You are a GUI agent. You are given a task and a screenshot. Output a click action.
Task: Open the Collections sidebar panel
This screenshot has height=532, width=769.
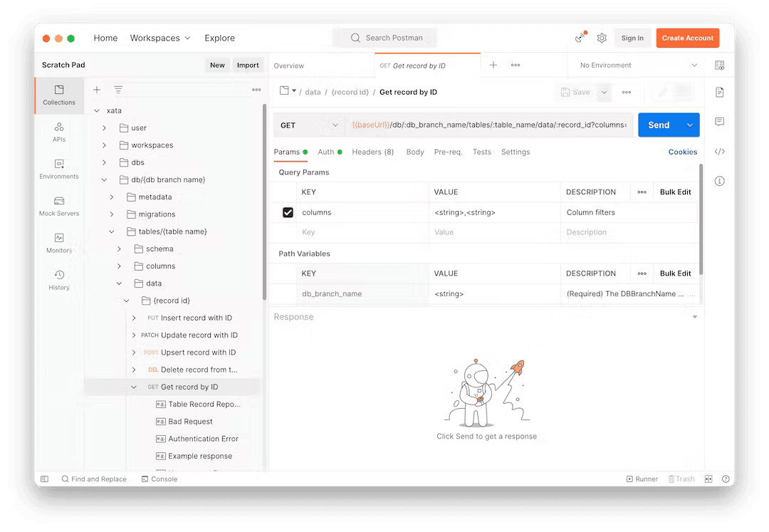(x=59, y=95)
